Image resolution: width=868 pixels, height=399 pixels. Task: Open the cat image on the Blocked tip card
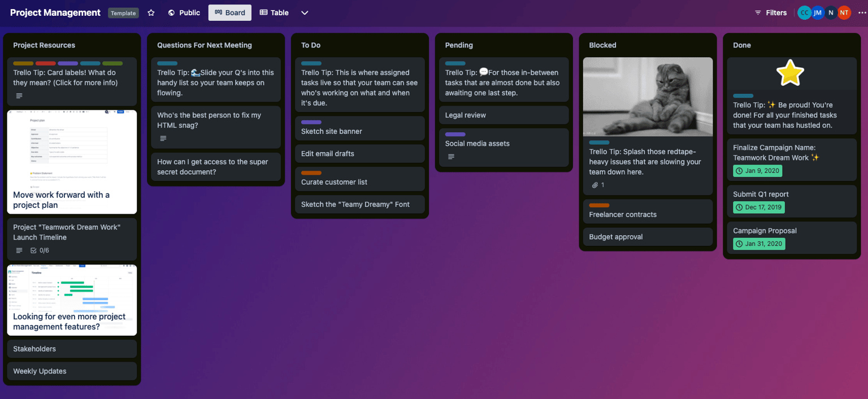click(x=648, y=97)
